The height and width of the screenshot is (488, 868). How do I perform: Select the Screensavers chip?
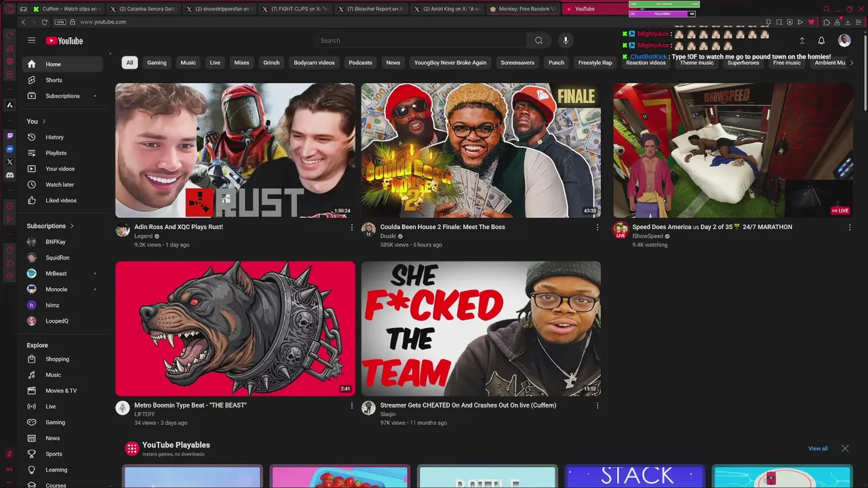point(517,62)
